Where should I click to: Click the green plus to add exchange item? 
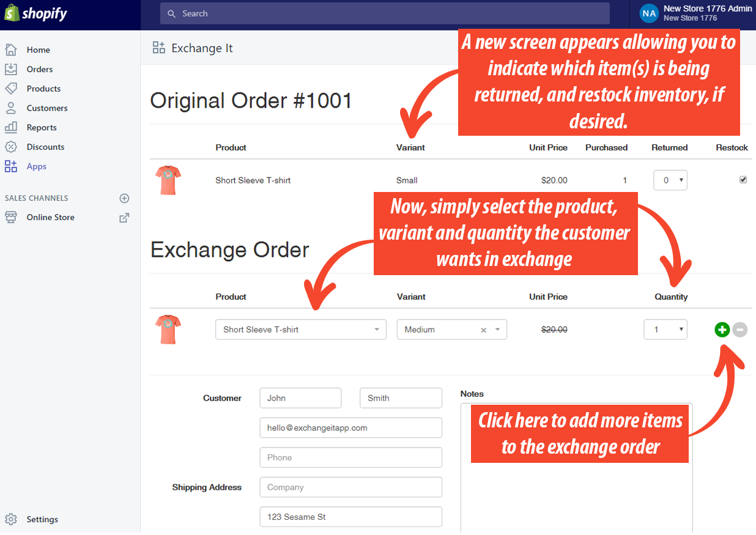coord(722,330)
